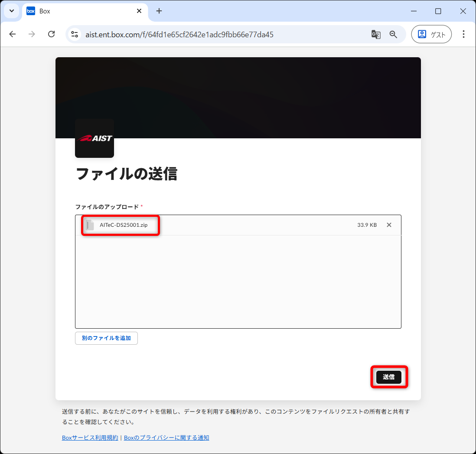Open Chrome's three-dot menu
The image size is (476, 454).
pos(463,34)
